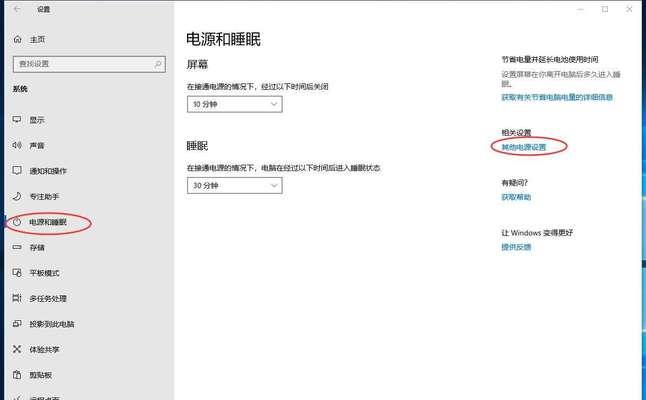This screenshot has height=400, width=646.
Task: Select 声音 in the sidebar
Action: coord(37,145)
